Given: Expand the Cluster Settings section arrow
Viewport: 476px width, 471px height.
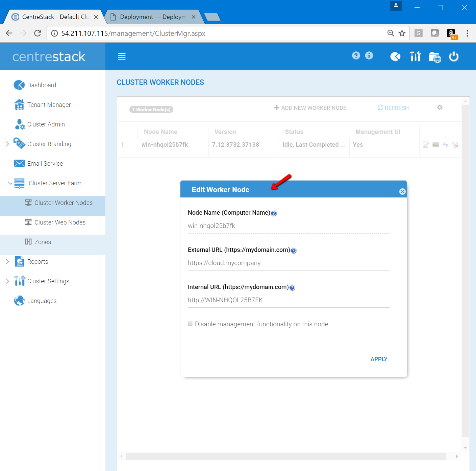Looking at the screenshot, I should [x=7, y=281].
